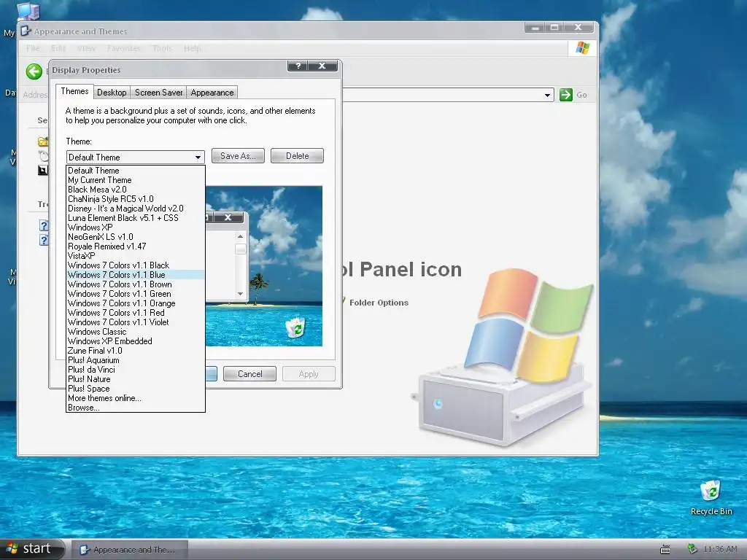The image size is (747, 560).
Task: Select Windows XP Embedded theme
Action: pos(135,341)
